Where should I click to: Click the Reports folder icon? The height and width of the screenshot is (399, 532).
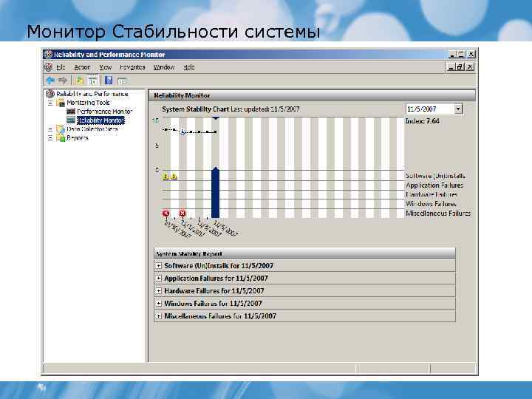pyautogui.click(x=61, y=137)
